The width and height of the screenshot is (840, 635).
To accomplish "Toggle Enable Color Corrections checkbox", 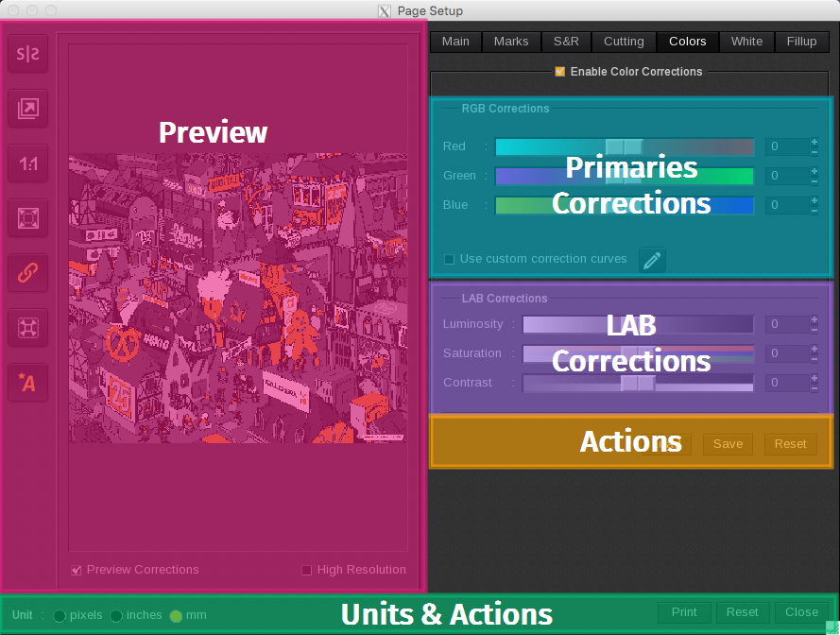I will tap(560, 72).
